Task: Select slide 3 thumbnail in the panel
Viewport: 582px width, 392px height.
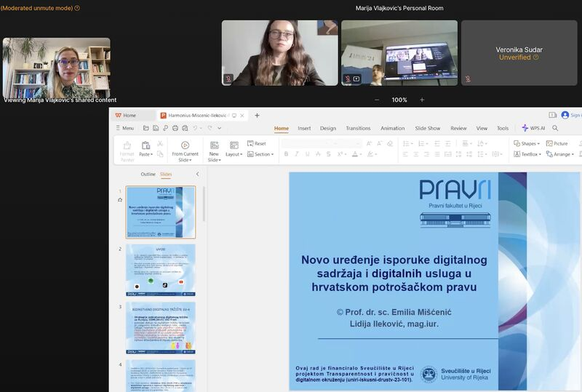Action: [160, 327]
